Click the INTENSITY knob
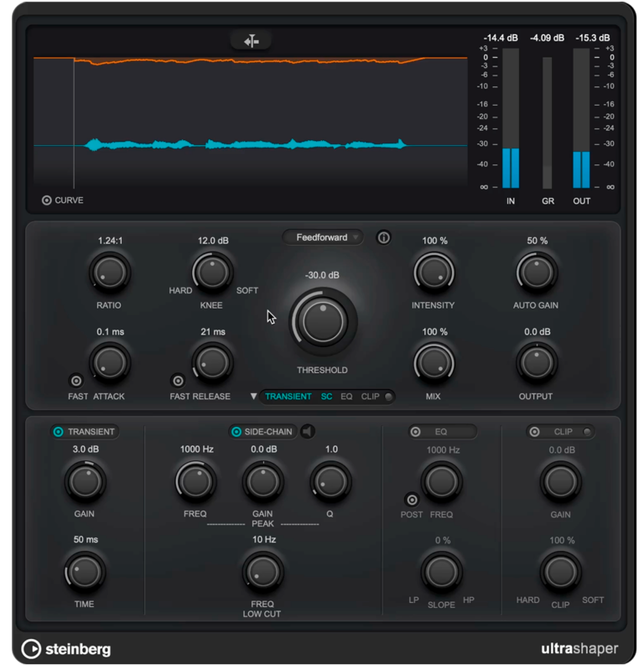 pyautogui.click(x=434, y=273)
